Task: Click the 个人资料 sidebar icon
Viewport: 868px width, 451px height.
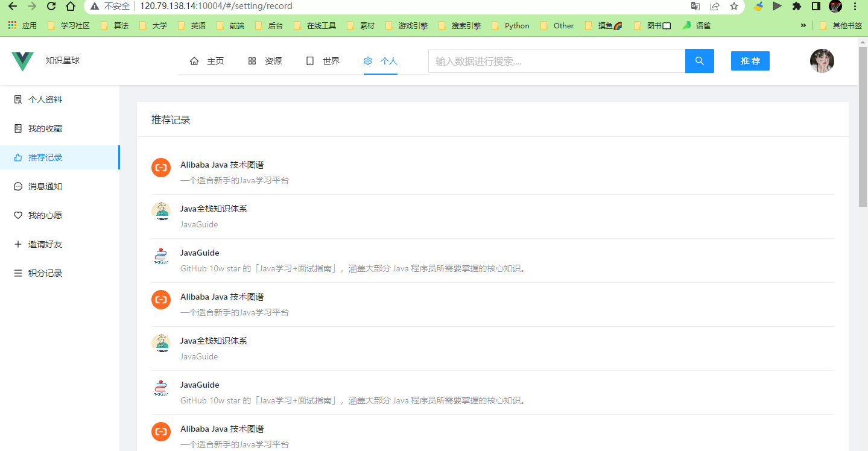Action: [18, 99]
